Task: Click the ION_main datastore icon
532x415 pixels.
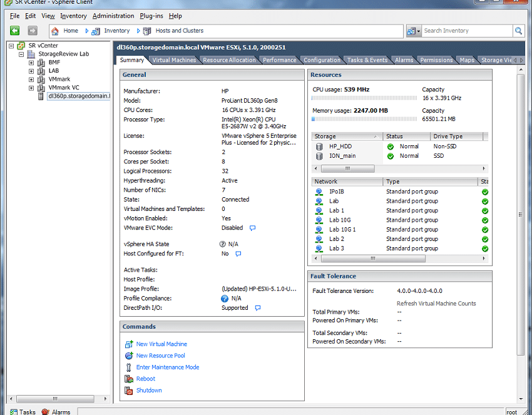Action: [319, 156]
